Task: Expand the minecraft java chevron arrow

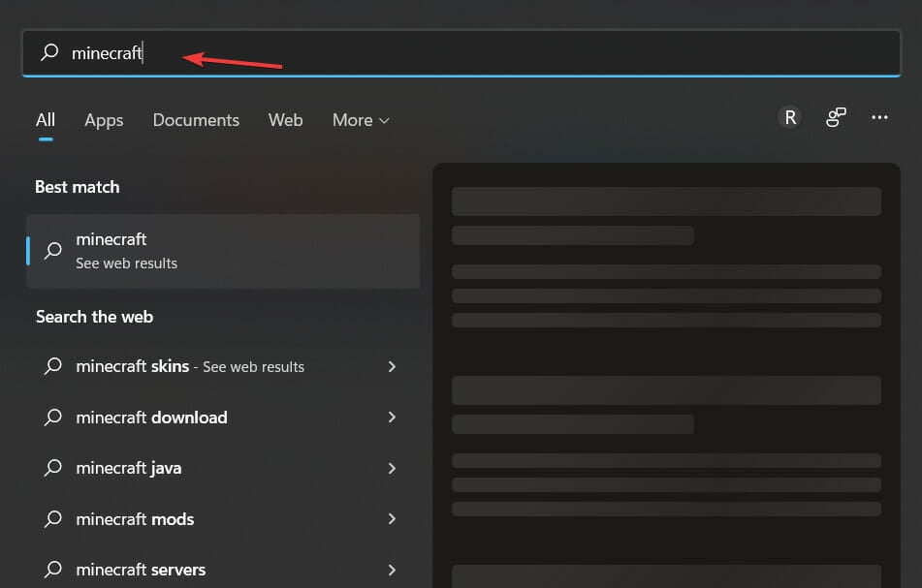Action: 393,468
